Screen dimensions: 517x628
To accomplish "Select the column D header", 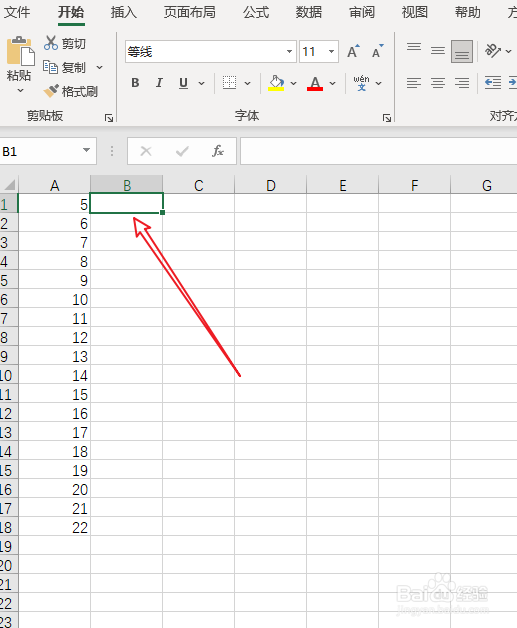I will click(x=271, y=185).
